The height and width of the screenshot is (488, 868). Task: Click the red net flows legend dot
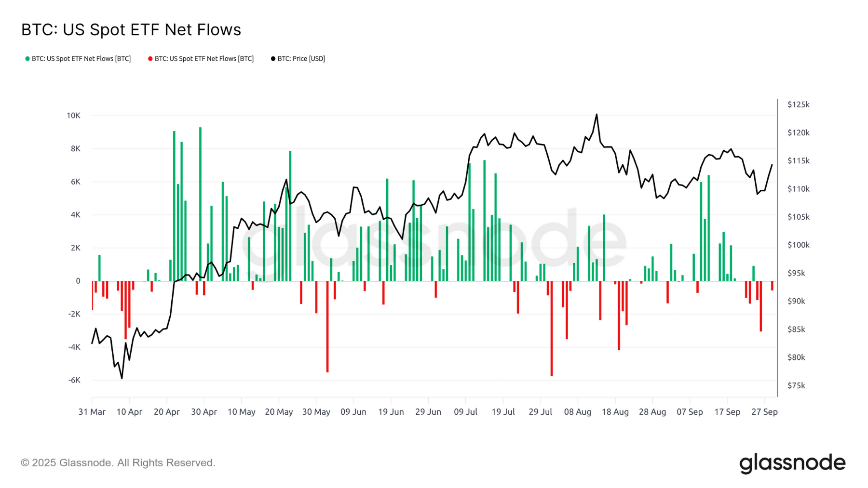pyautogui.click(x=150, y=59)
